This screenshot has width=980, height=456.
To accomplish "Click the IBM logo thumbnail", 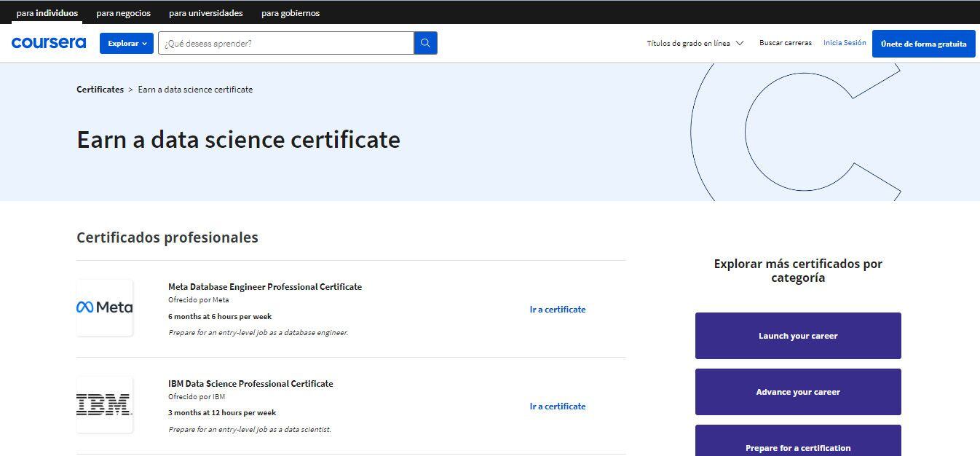I will point(105,404).
